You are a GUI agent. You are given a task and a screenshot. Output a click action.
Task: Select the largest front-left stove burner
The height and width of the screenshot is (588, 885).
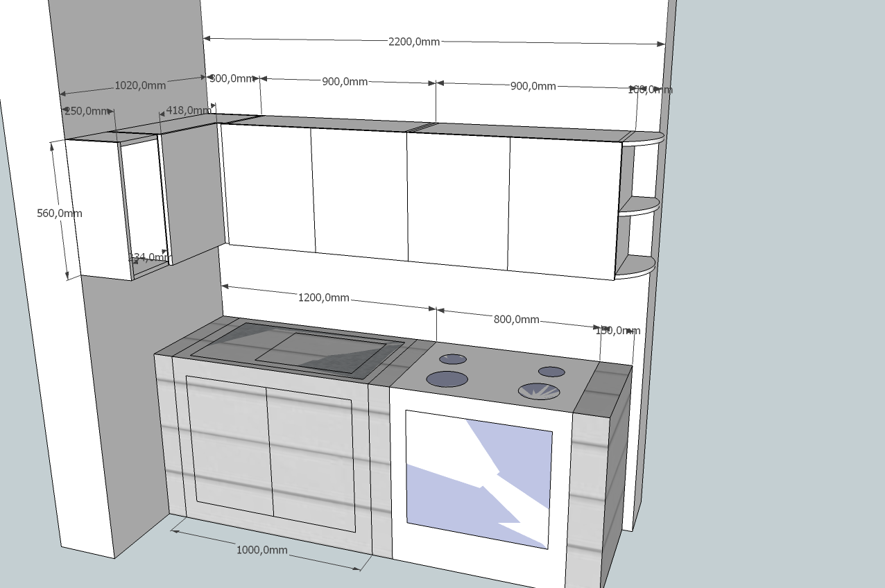pos(447,379)
